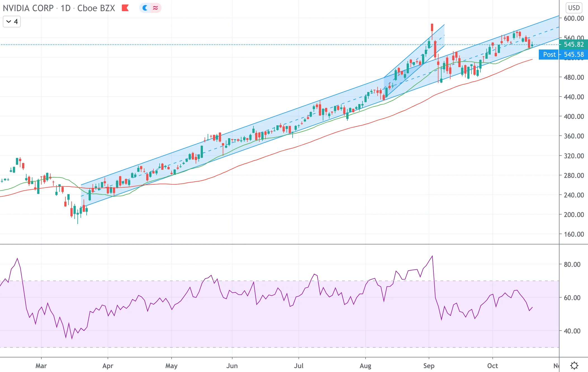
Task: Select the red moving average line end
Action: (532, 59)
